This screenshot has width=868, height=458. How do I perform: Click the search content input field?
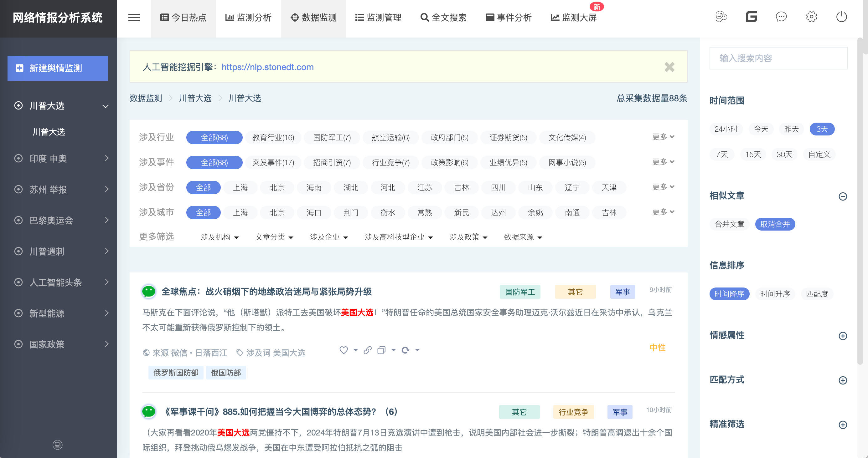point(778,58)
